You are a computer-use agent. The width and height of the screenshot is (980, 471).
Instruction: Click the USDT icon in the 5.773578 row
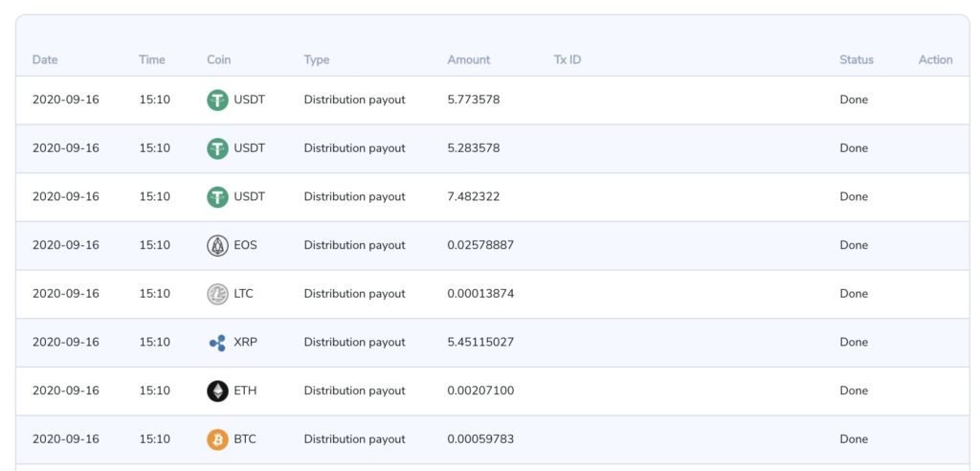[x=217, y=100]
